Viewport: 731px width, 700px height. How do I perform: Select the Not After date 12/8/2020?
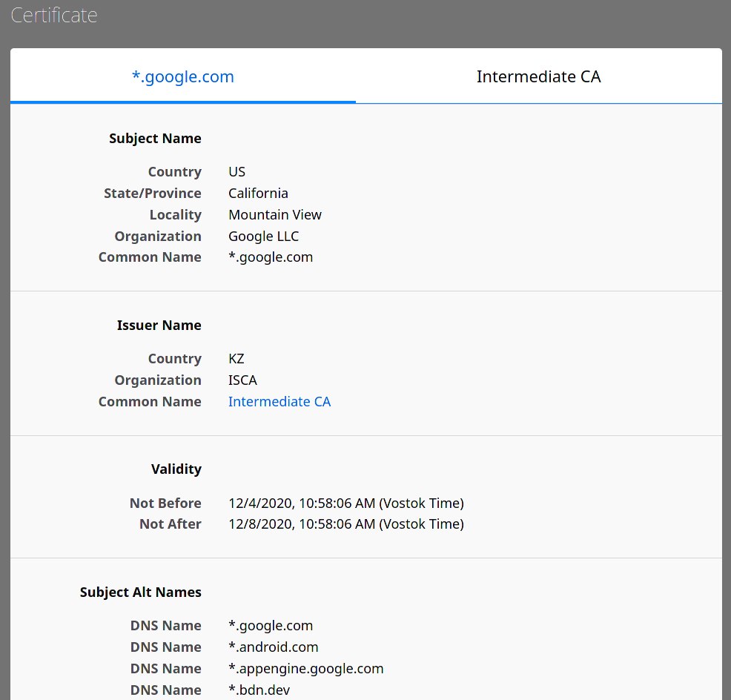(346, 524)
